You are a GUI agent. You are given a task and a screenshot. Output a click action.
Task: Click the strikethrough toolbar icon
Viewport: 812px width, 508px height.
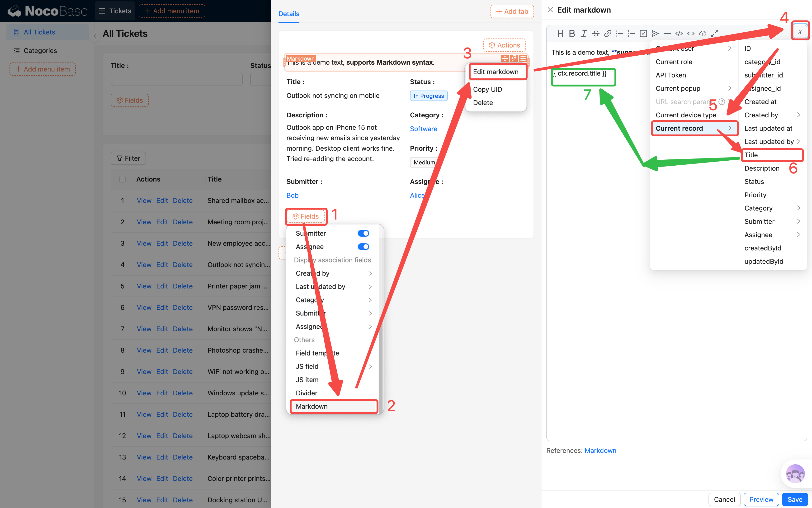pos(596,34)
